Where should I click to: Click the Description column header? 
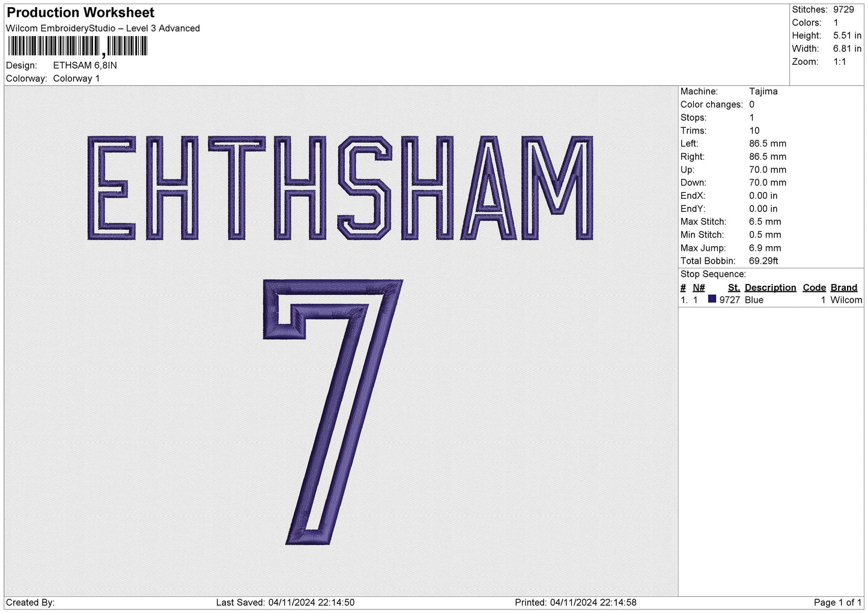tap(770, 288)
